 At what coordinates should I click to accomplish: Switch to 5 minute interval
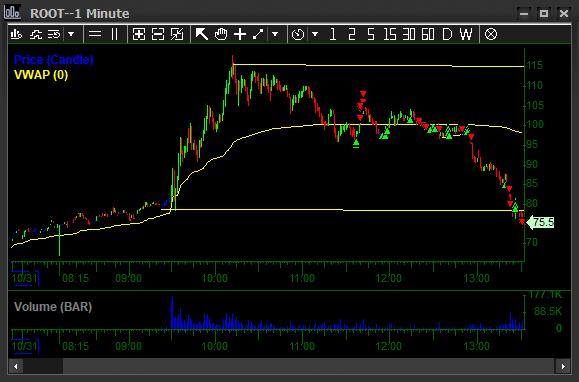[x=371, y=34]
